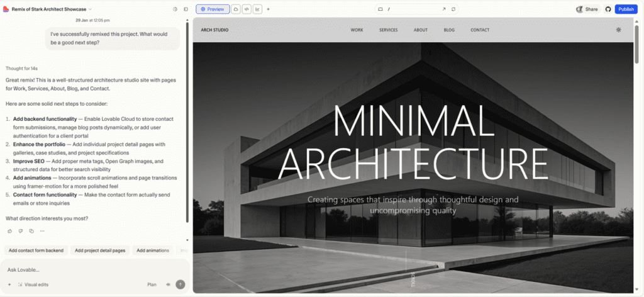The image size is (644, 297).
Task: Open the SERVICES nav link
Action: click(388, 30)
